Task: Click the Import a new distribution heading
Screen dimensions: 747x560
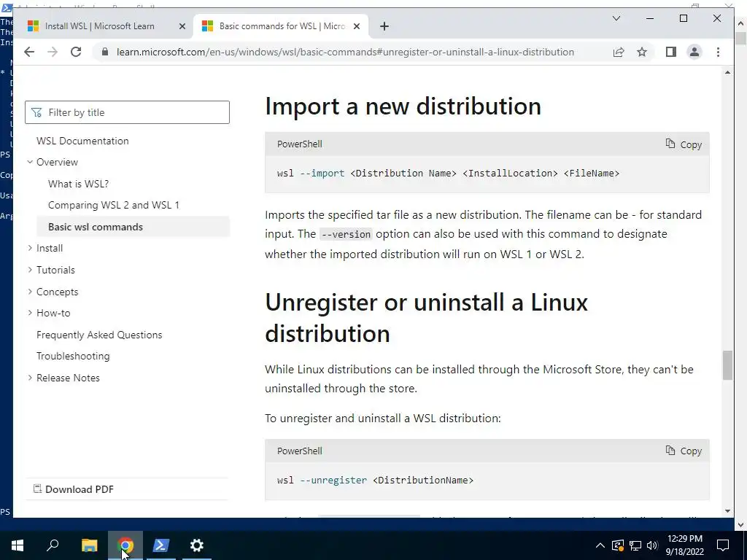Action: point(403,106)
